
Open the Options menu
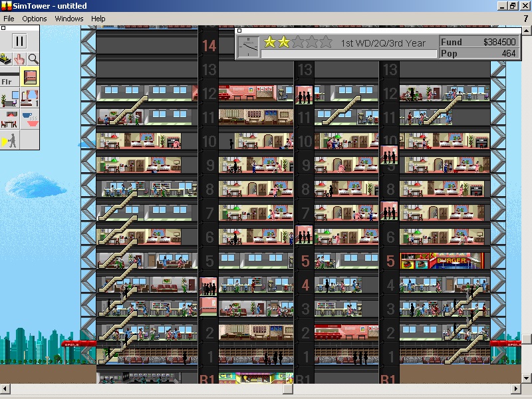(x=35, y=19)
